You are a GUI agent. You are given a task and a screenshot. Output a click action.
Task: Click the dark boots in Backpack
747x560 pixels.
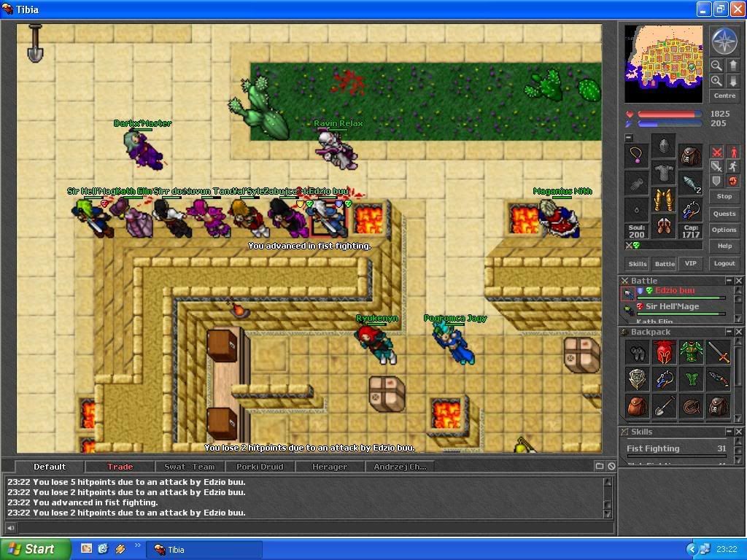637,352
